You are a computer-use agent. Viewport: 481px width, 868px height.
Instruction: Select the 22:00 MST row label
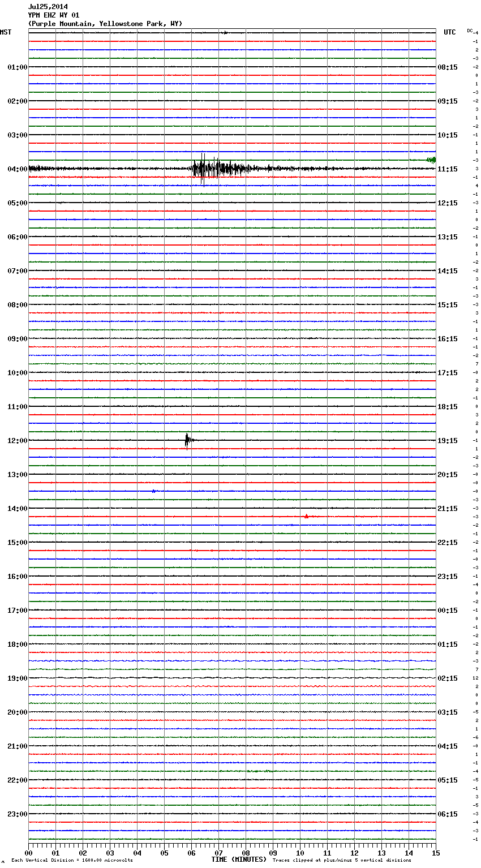coord(17,780)
